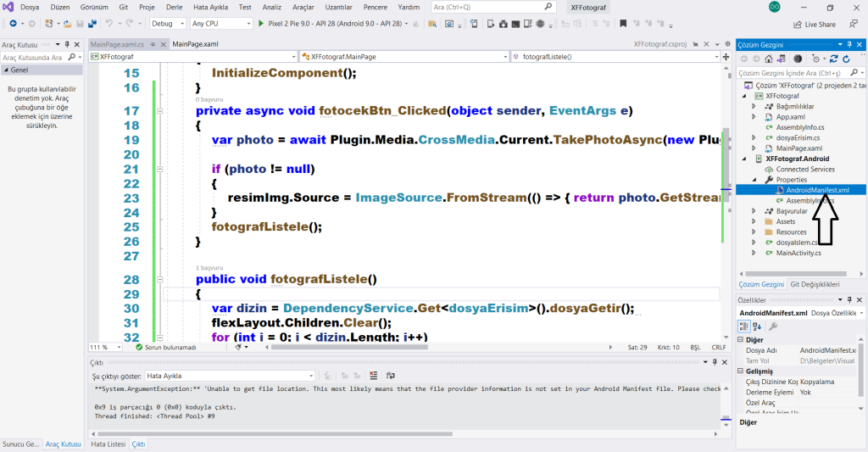This screenshot has height=452, width=868.
Task: Click the navigate backward arrow icon
Action: [x=13, y=24]
